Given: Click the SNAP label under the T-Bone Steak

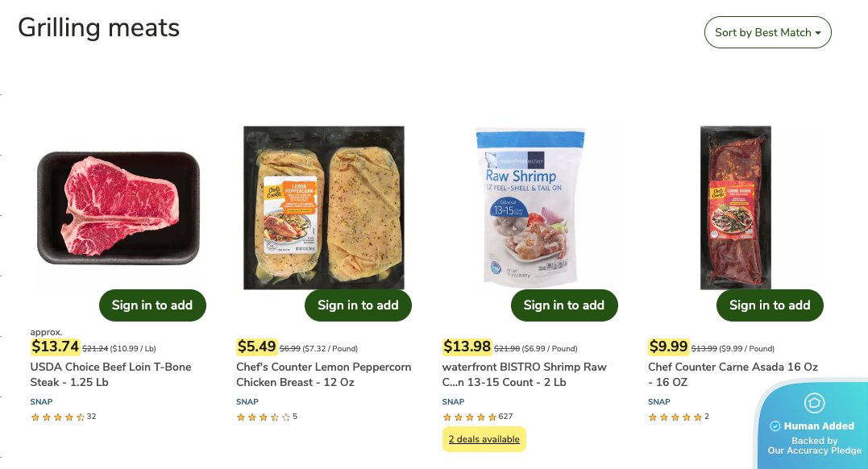Looking at the screenshot, I should pos(41,401).
